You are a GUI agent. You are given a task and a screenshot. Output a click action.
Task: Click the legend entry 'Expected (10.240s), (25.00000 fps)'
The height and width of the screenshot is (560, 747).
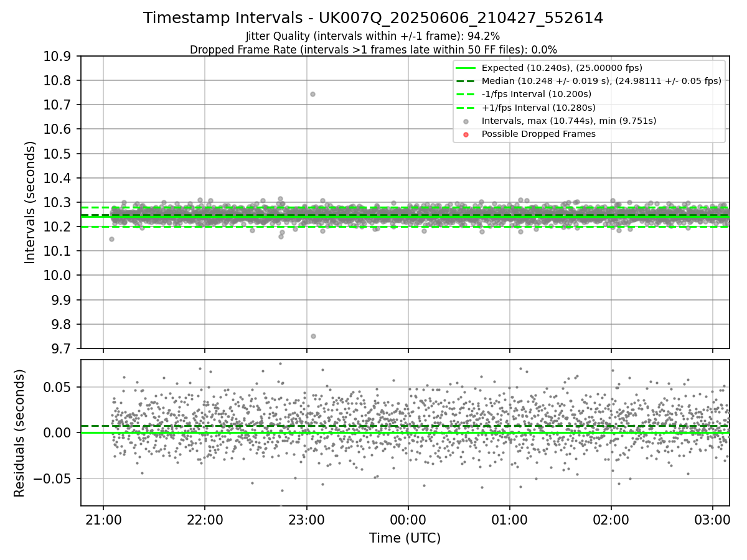pyautogui.click(x=562, y=68)
